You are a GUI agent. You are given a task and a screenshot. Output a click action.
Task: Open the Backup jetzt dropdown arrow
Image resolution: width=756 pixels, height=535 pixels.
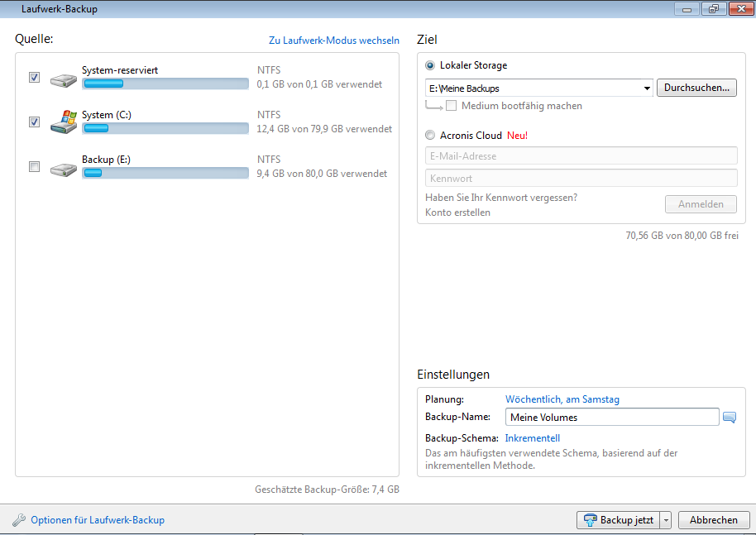tap(666, 520)
